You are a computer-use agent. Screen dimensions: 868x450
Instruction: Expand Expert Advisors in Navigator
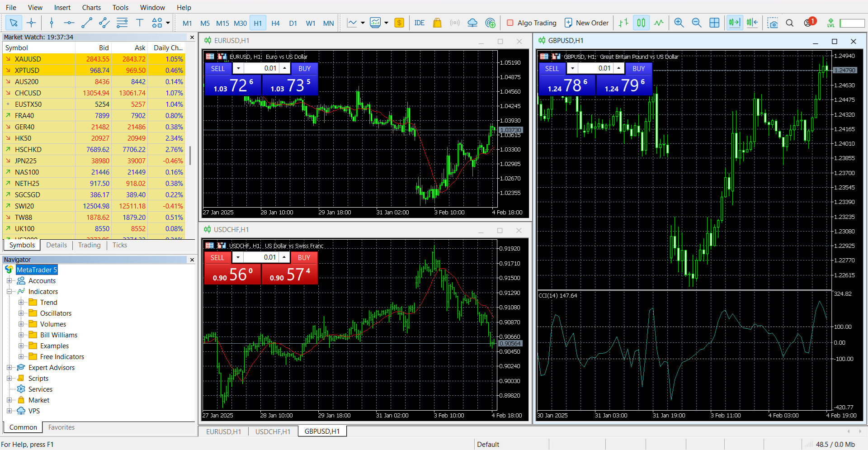click(x=9, y=368)
